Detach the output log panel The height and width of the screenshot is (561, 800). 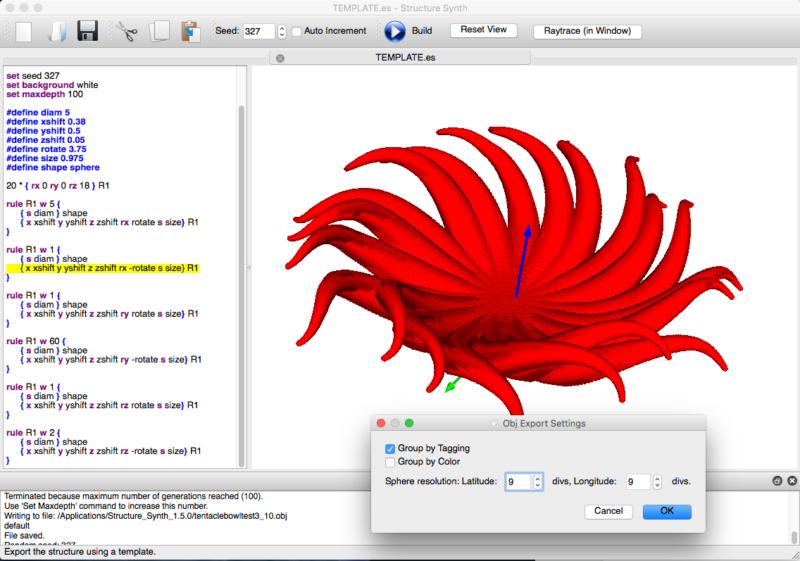777,480
